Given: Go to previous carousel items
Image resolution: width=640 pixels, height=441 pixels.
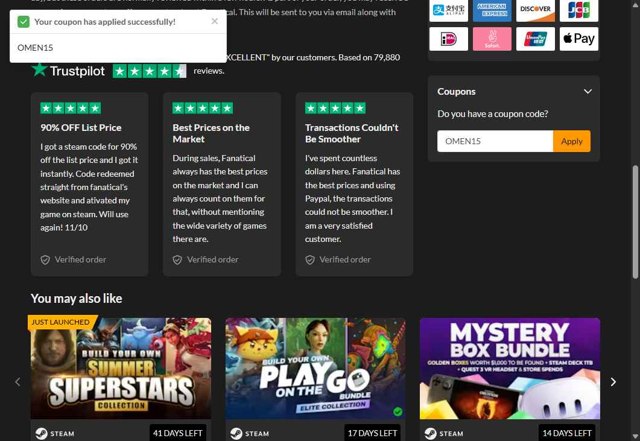Looking at the screenshot, I should coord(18,382).
